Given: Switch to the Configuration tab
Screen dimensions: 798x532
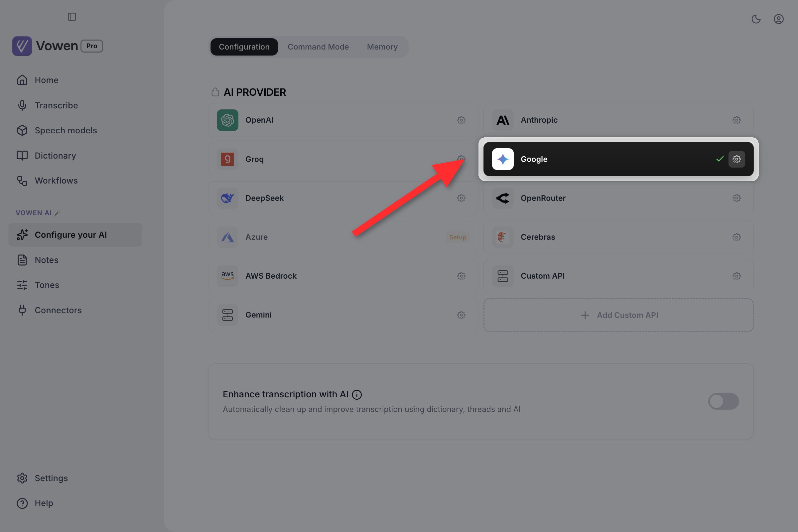Looking at the screenshot, I should (244, 47).
